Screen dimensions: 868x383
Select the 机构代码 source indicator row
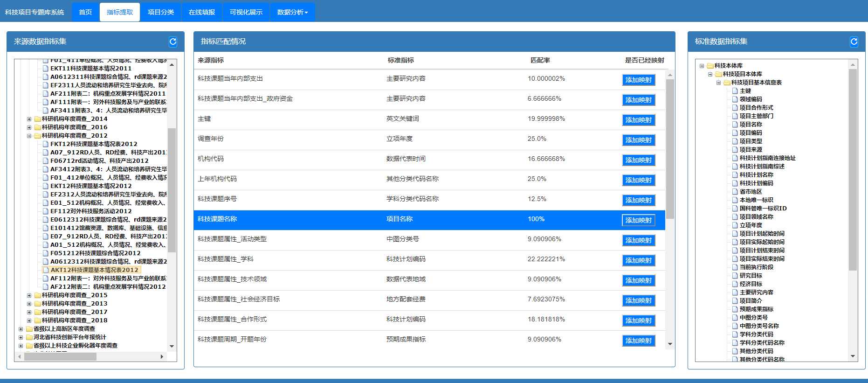429,160
